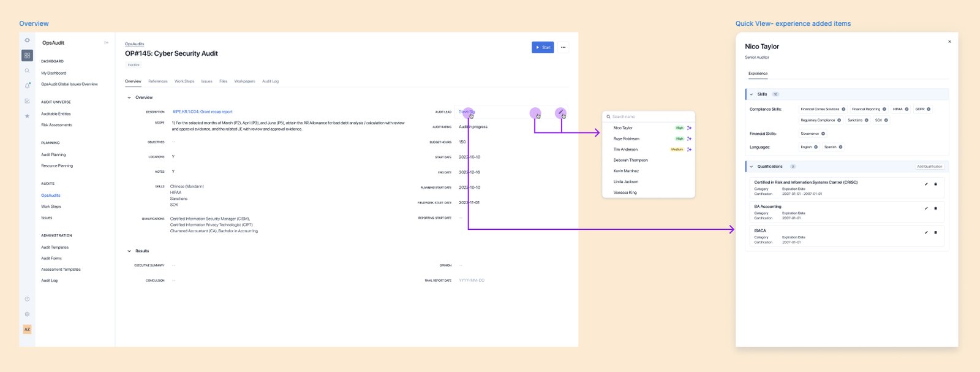Open the help question mark icon

(x=27, y=299)
